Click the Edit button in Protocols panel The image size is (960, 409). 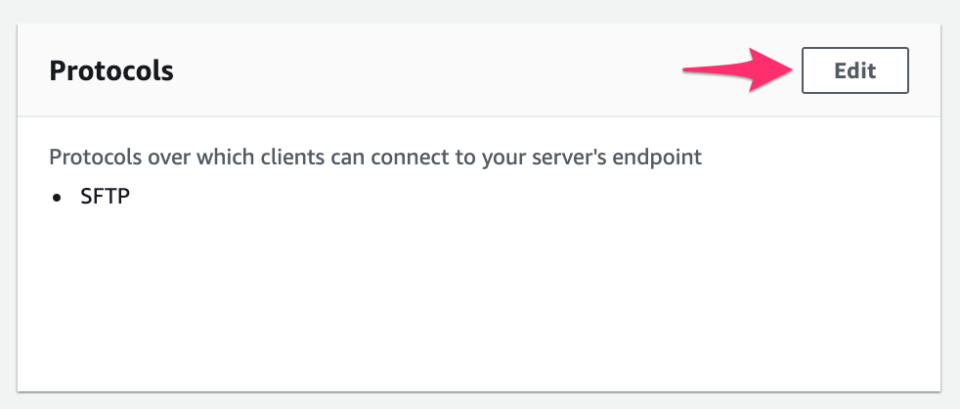click(x=854, y=71)
